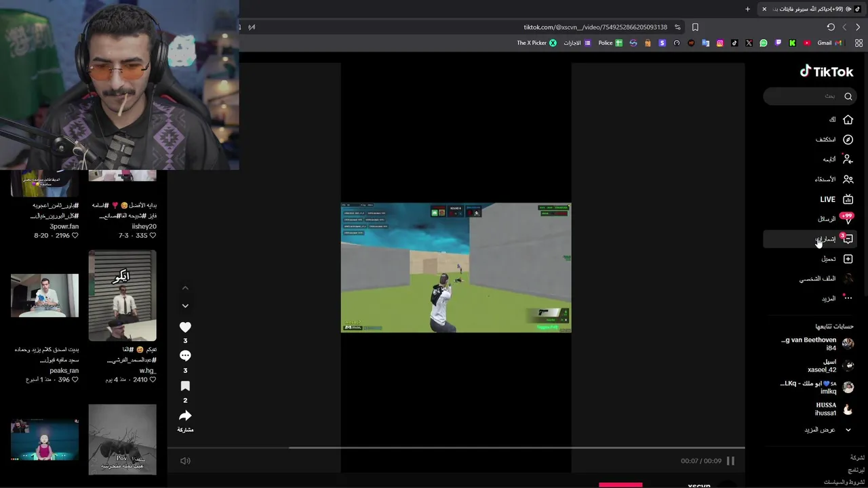
Task: Open the cartoon girl video thumbnail
Action: pyautogui.click(x=45, y=439)
